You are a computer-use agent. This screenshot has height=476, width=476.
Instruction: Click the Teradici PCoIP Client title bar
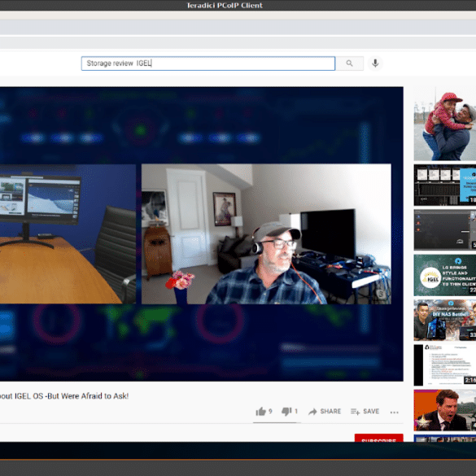(238, 5)
